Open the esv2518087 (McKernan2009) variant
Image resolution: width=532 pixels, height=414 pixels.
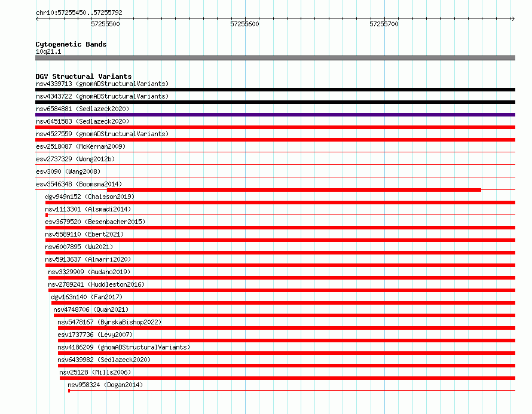(x=81, y=146)
